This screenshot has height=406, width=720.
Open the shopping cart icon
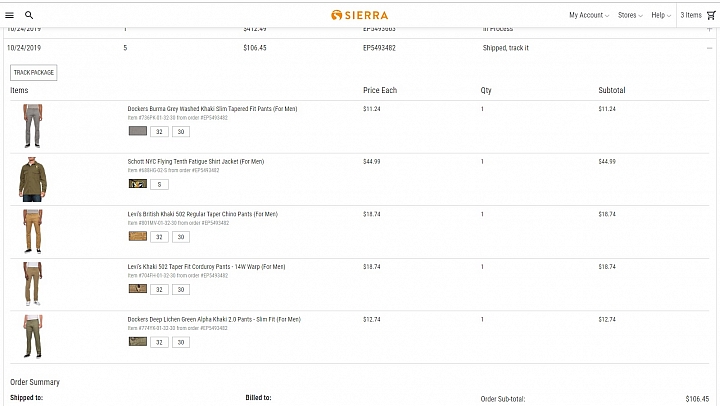711,15
